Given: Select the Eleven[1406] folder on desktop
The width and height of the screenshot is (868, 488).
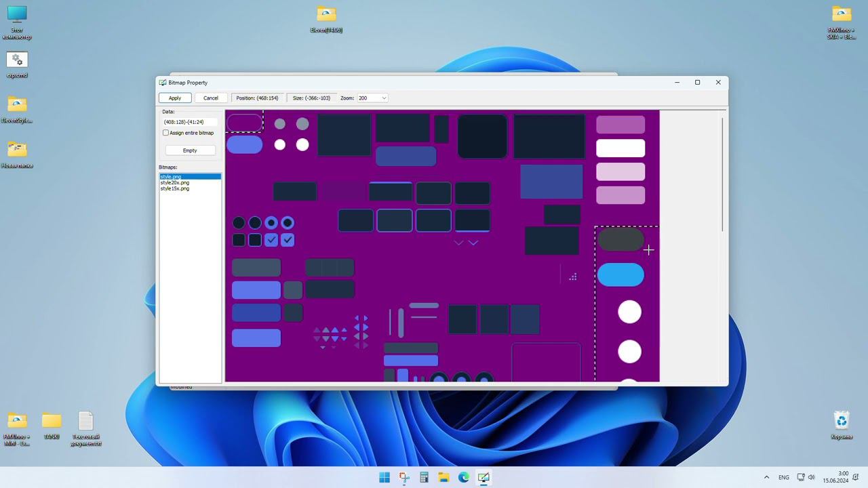Looking at the screenshot, I should (x=326, y=19).
